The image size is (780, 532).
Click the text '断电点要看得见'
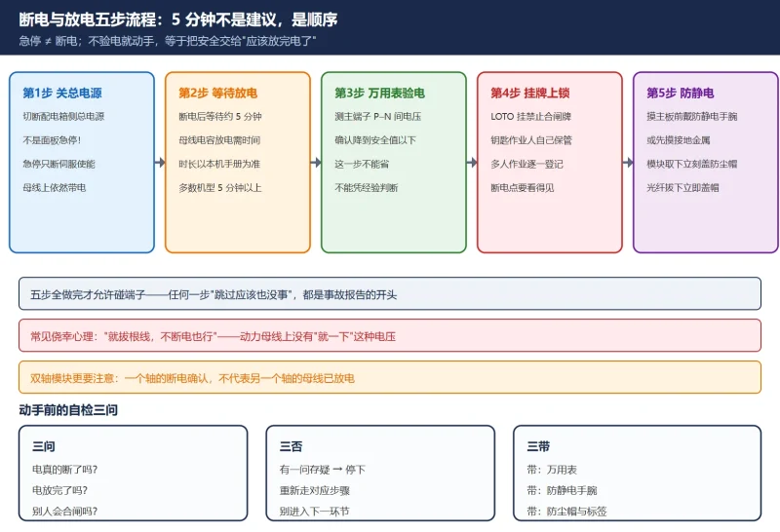(x=523, y=187)
